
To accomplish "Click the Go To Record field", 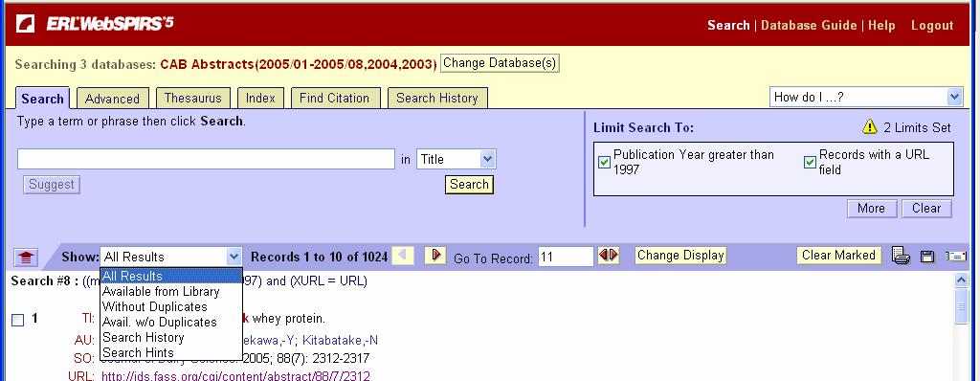I will 566,257.
